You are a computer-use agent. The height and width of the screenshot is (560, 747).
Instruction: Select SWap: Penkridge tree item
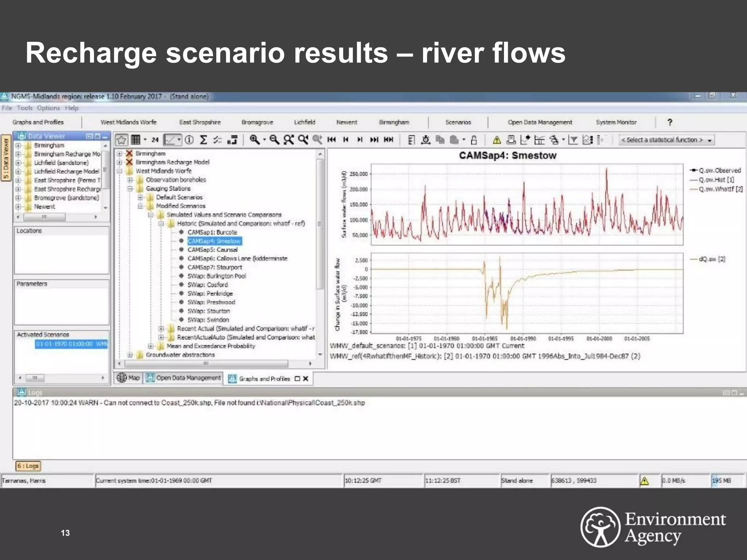[x=210, y=293]
